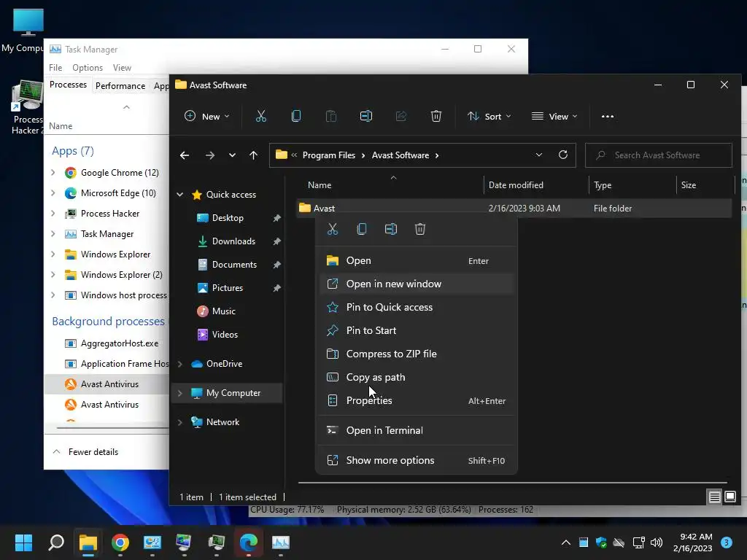Open Task Manager from the taskbar

pyautogui.click(x=281, y=542)
